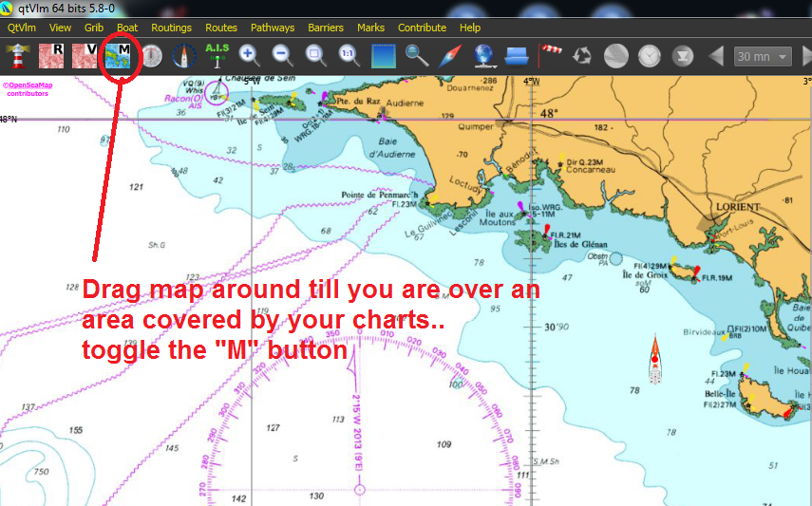The image size is (812, 506).
Task: Toggle the "R" raster chart button
Action: [51, 55]
